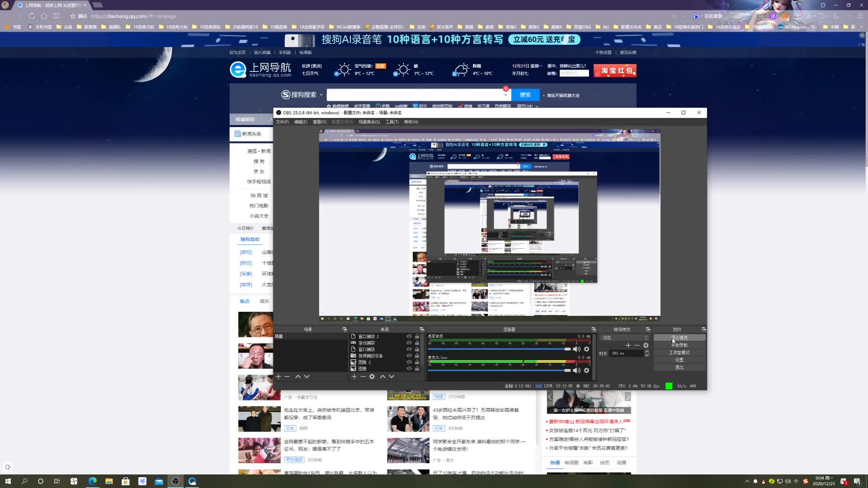
Task: Add a new scene with plus icon
Action: point(278,376)
